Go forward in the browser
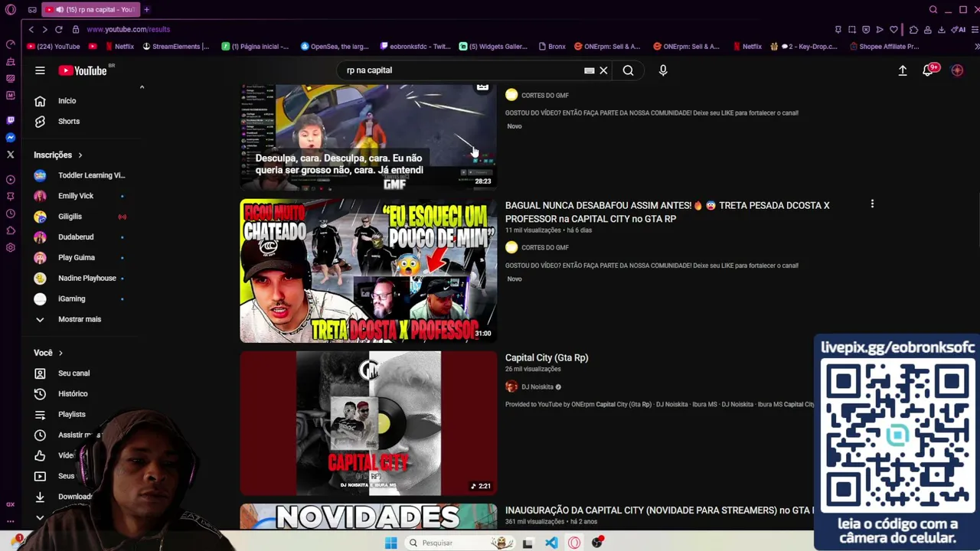Viewport: 980px width, 551px height. click(44, 29)
